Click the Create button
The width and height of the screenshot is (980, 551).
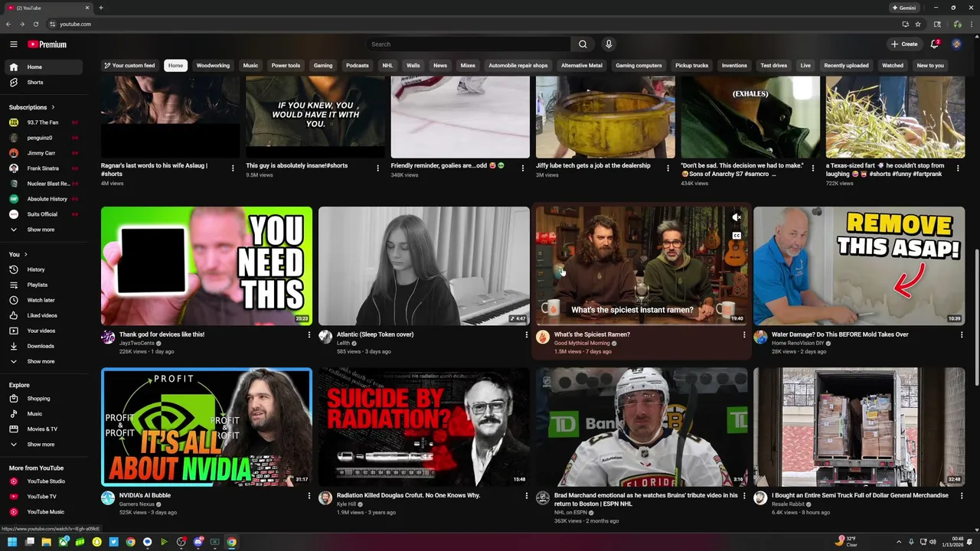click(x=904, y=44)
